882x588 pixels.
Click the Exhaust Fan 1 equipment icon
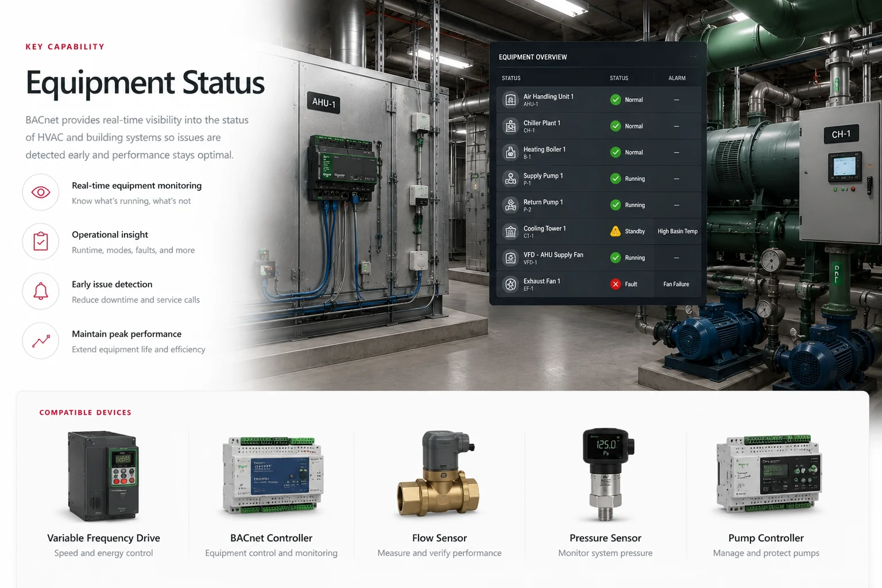pos(510,284)
